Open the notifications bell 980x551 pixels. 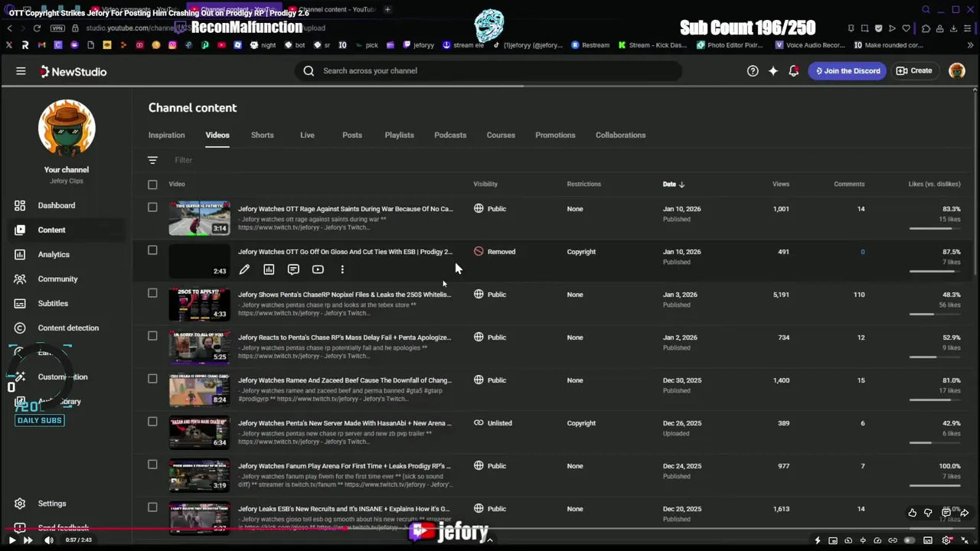(794, 70)
